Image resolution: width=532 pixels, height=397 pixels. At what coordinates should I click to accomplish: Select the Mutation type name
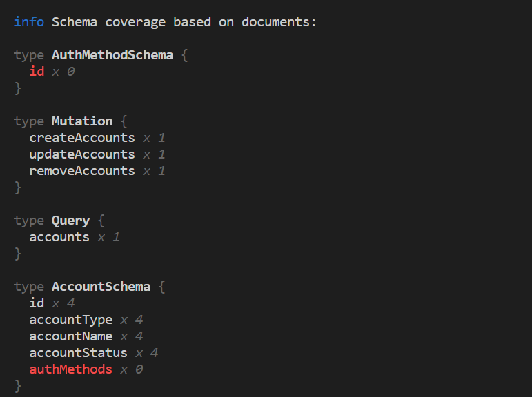81,121
